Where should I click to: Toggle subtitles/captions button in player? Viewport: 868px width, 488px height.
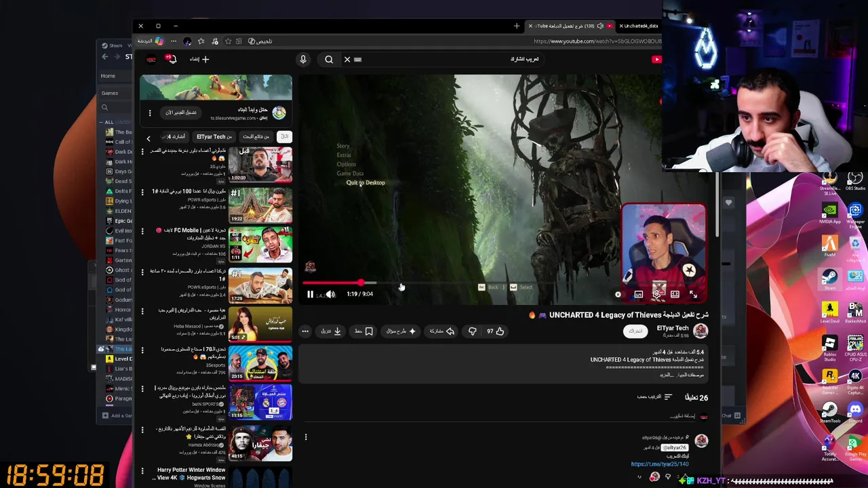[638, 294]
